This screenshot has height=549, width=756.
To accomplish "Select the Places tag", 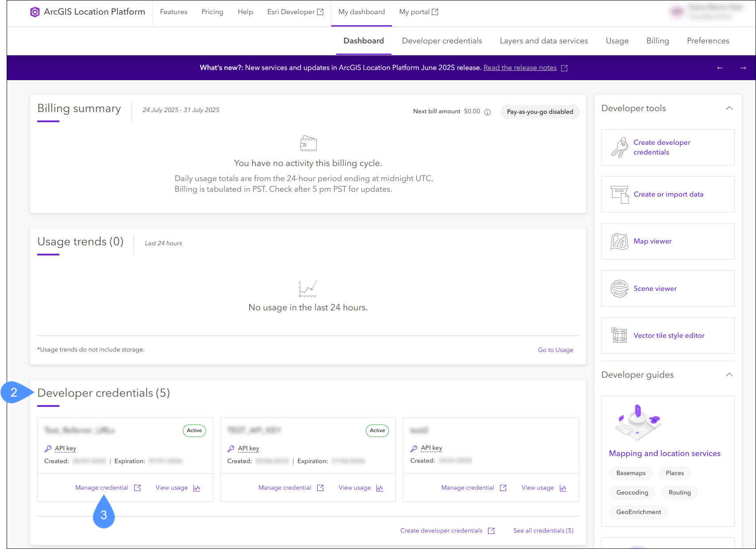I will coord(675,473).
